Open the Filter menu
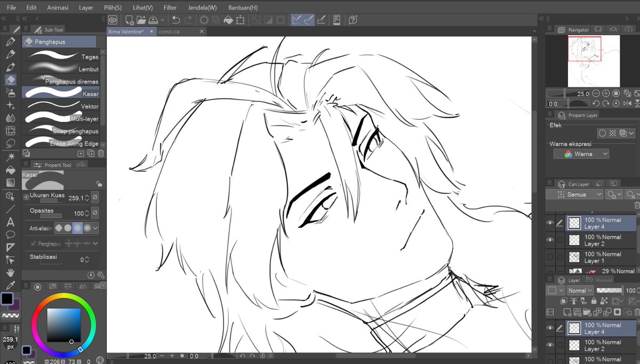This screenshot has width=640, height=364. pyautogui.click(x=170, y=7)
